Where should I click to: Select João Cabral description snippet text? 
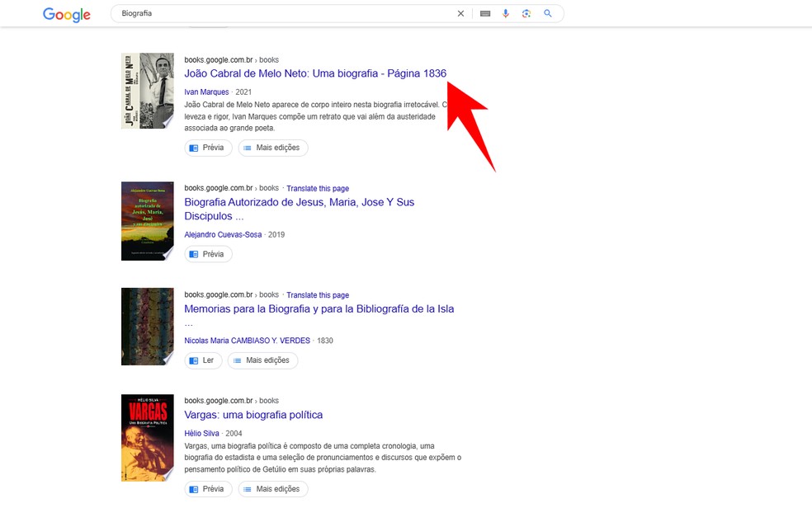[x=315, y=116]
